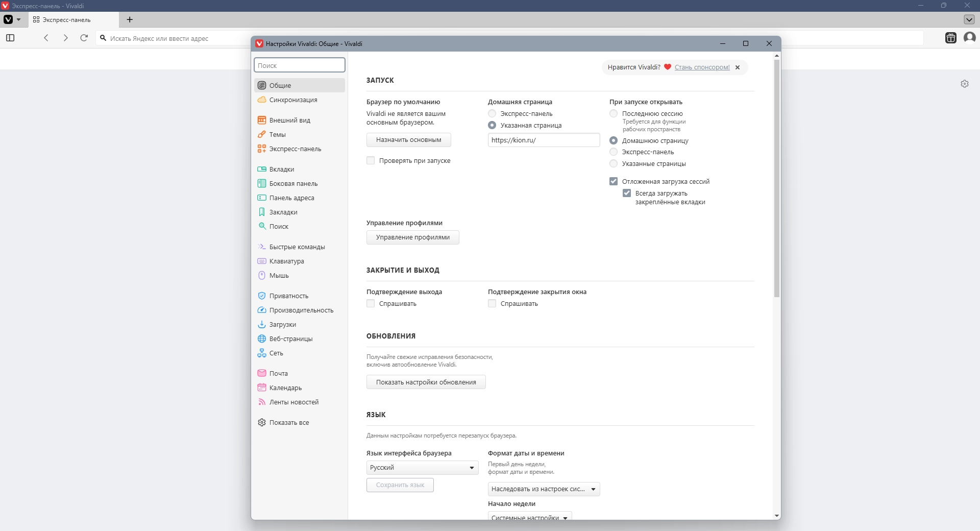Open Speed Dial settings gear icon

click(965, 84)
